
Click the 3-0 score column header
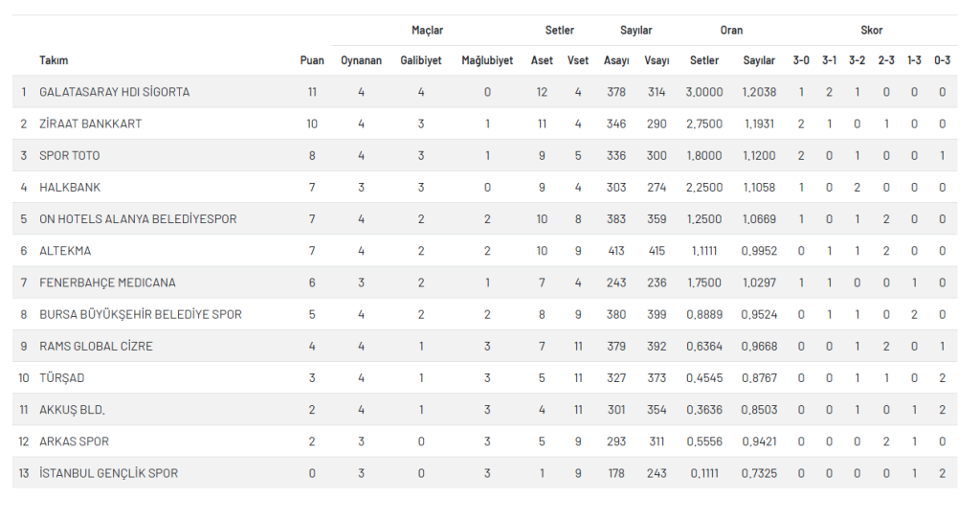pyautogui.click(x=801, y=60)
